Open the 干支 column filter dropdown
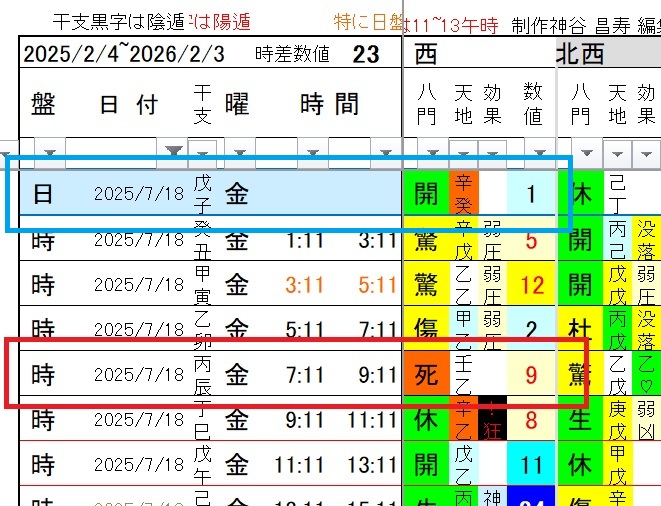The image size is (661, 506). pos(203,152)
